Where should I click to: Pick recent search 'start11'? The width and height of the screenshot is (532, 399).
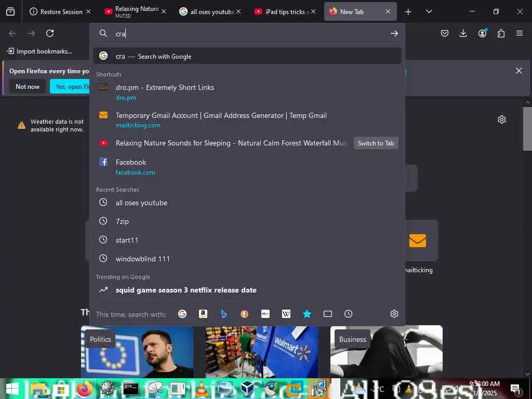coord(247,240)
